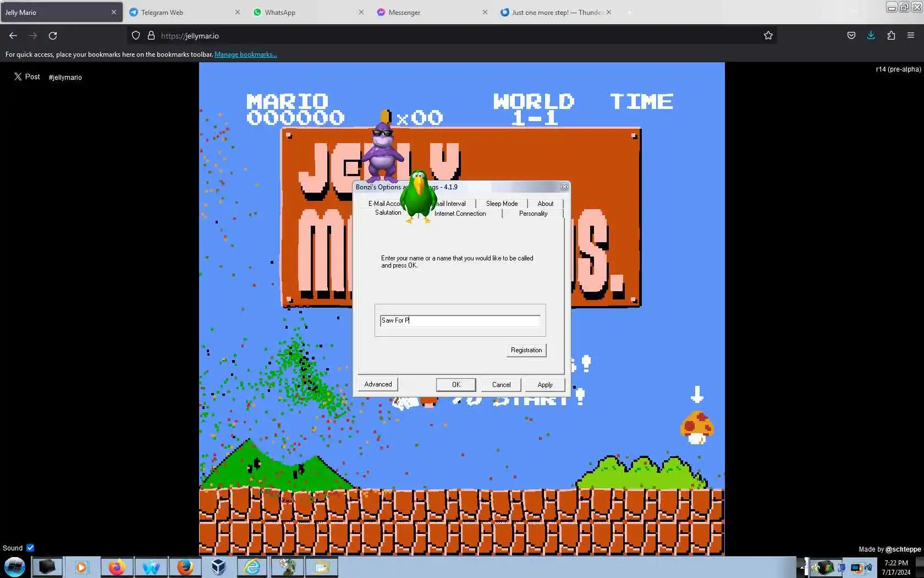Open the Firefox hamburger application menu
This screenshot has width=924, height=578.
tap(911, 36)
